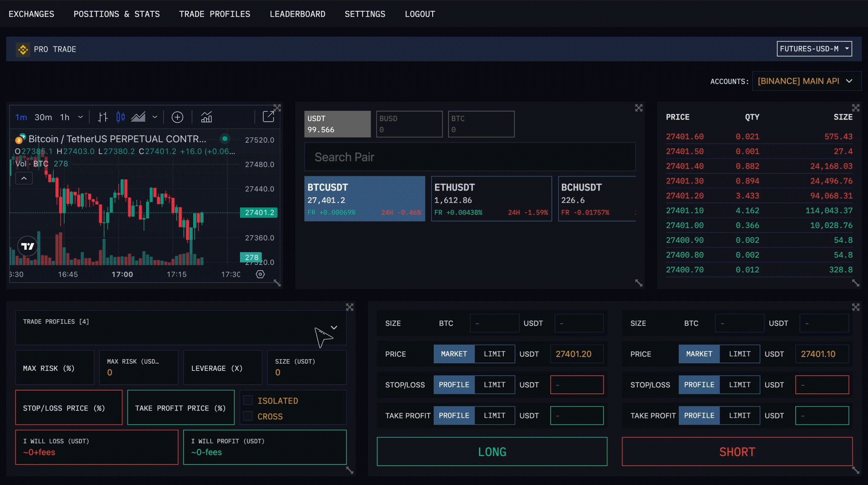Close the pair selector panel X icon
Screen dimensions: 868x485
pyautogui.click(x=639, y=108)
